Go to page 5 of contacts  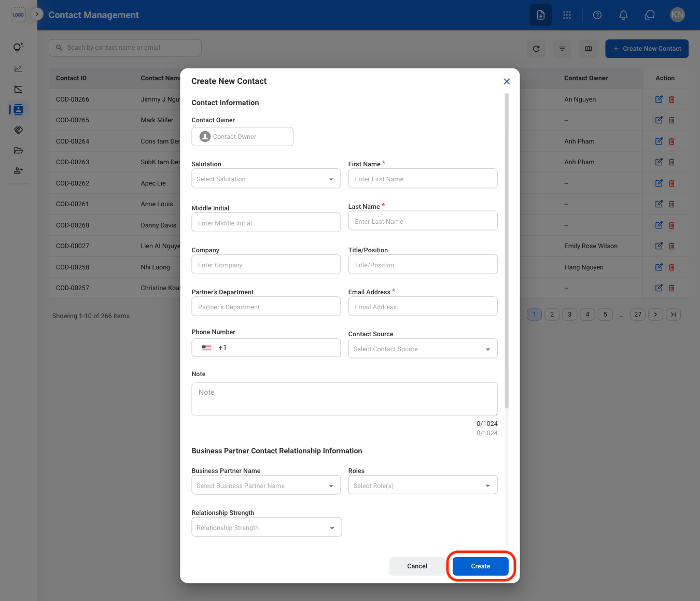pos(605,314)
